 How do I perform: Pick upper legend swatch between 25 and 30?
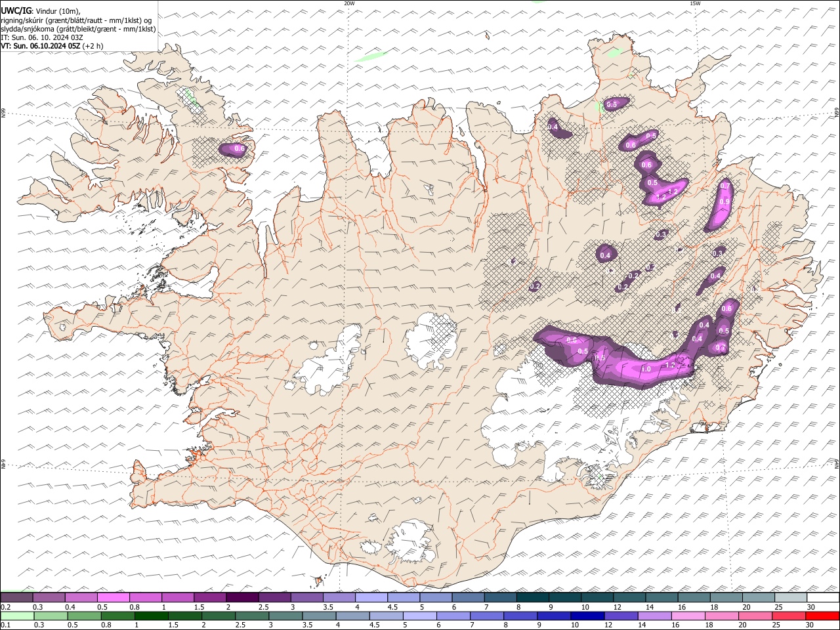(791, 597)
